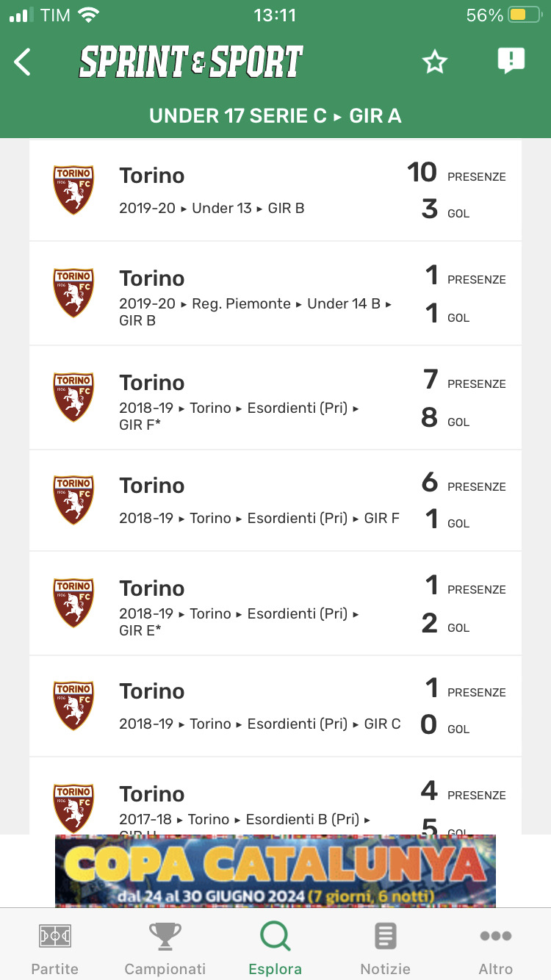
Task: Select the Esplora search tab
Action: 275,948
